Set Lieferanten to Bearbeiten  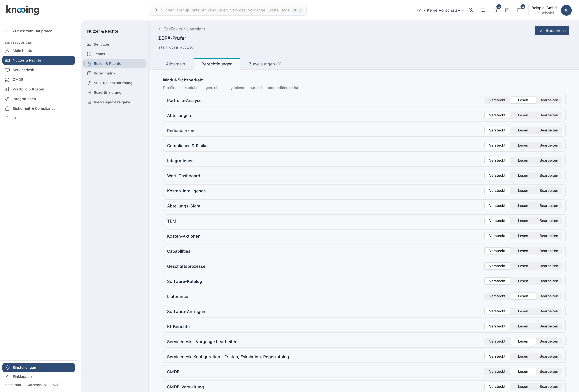549,296
